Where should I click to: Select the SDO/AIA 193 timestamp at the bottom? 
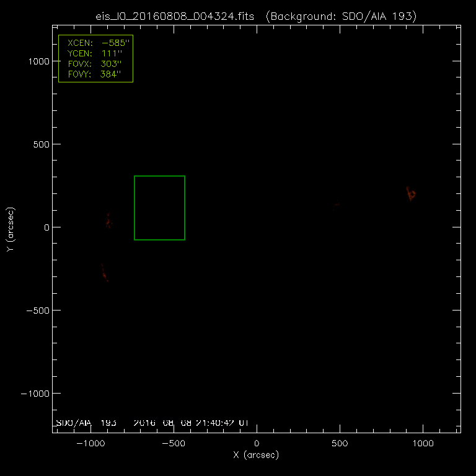click(x=152, y=423)
